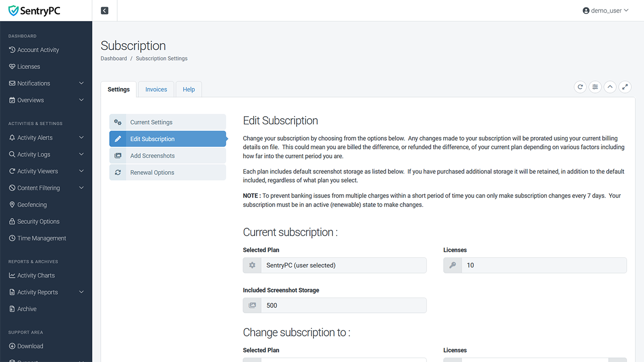
Task: Expand the Activity Reports chevron
Action: pos(82,292)
